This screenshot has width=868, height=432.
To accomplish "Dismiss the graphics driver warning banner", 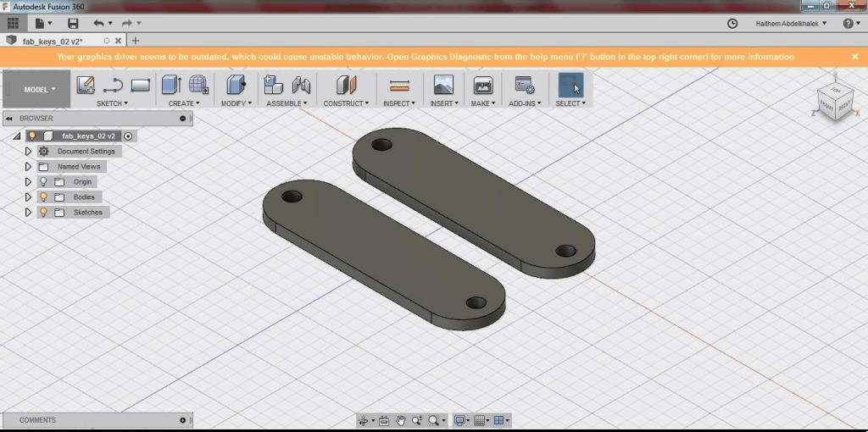I will [x=856, y=57].
